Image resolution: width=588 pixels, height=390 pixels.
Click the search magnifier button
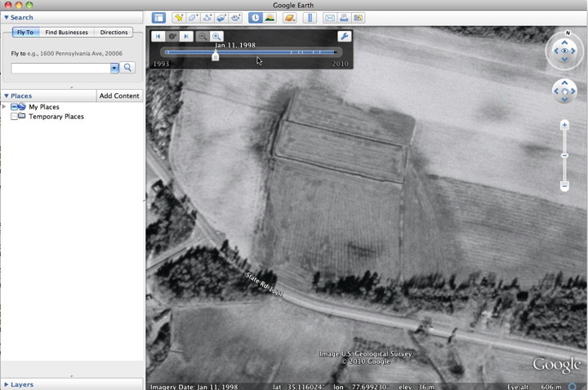128,68
